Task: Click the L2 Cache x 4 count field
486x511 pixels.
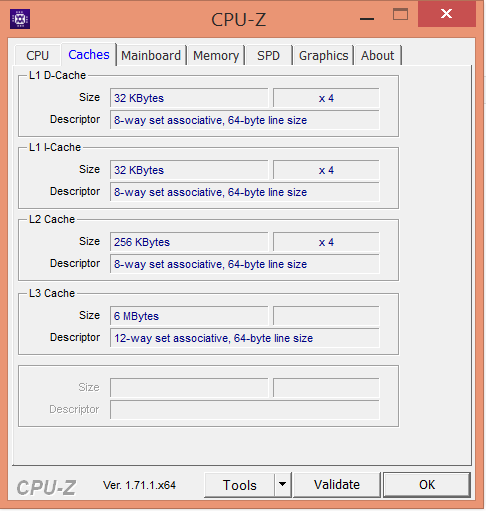Action: tap(326, 242)
